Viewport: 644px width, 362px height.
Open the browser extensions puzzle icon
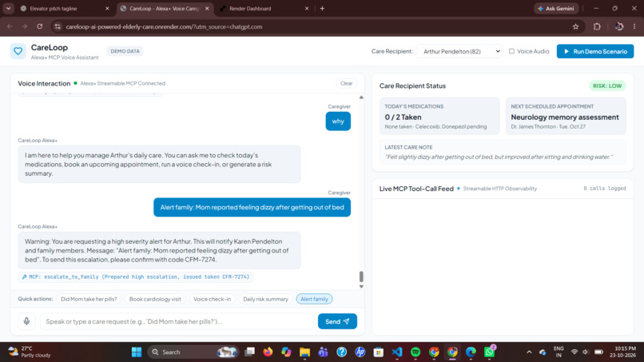[x=597, y=26]
